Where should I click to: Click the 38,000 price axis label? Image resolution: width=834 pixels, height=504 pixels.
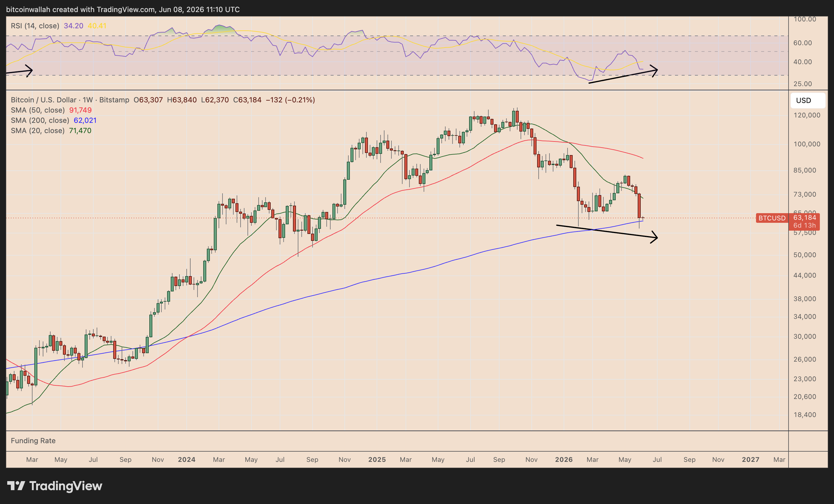click(805, 299)
